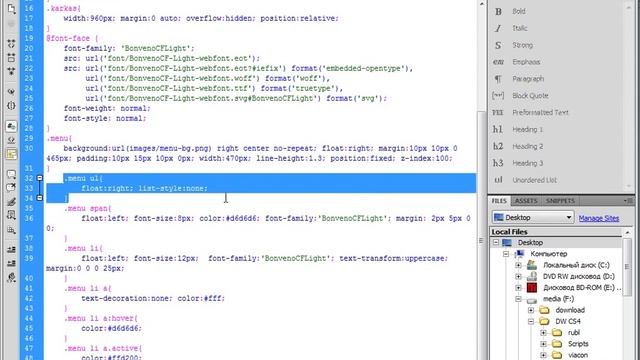
Task: Click the Select Parent Tag icon
Action: (x=11, y=91)
